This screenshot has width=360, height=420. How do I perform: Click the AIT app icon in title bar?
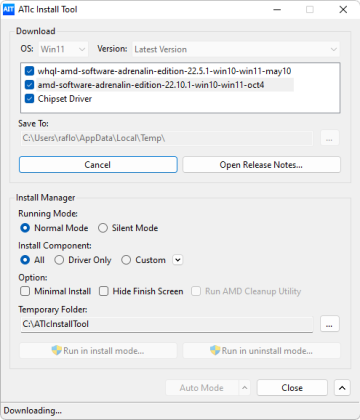[9, 9]
